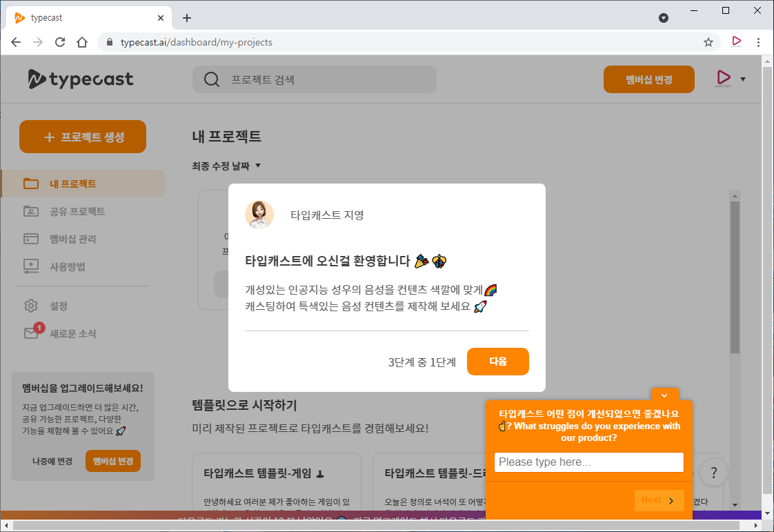Click the site lock icon in address bar
Viewport: 774px width, 532px height.
[110, 43]
